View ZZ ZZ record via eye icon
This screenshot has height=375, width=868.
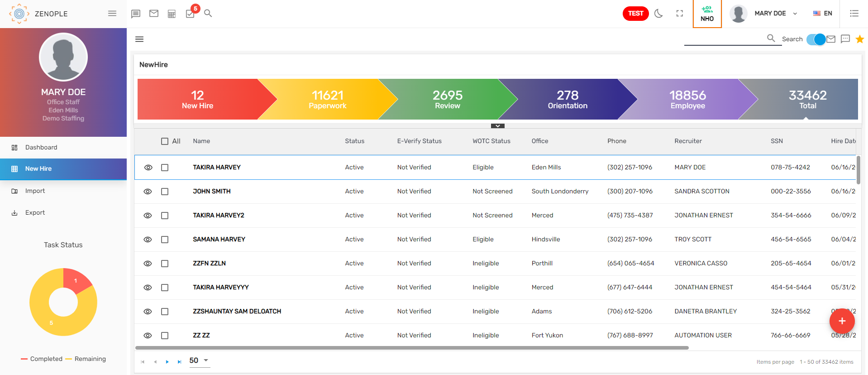[x=148, y=336]
